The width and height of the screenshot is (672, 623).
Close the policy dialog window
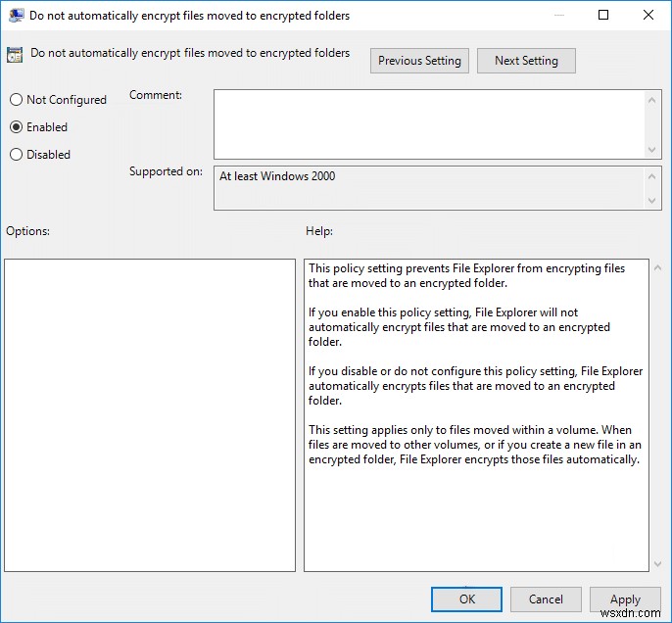click(648, 15)
